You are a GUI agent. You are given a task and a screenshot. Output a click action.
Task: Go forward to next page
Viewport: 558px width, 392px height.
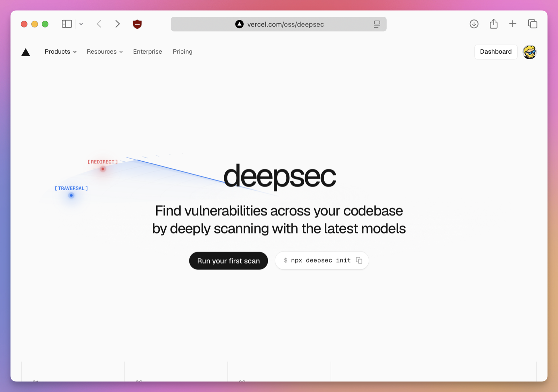click(x=118, y=24)
